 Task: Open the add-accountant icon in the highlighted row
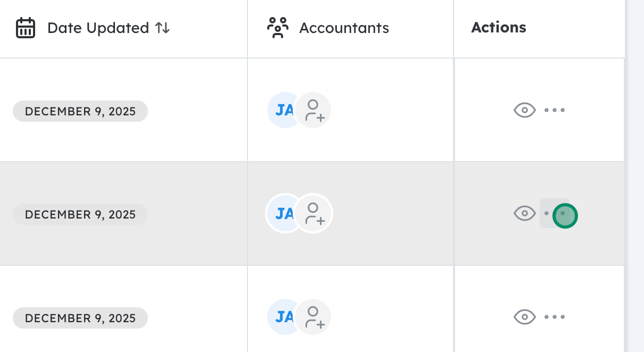(313, 213)
